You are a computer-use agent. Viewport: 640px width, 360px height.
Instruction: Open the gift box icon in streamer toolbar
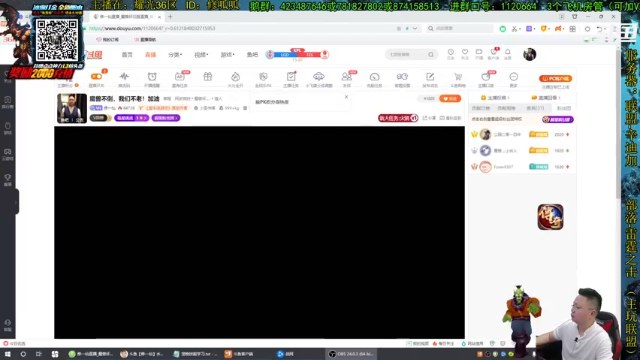click(x=208, y=76)
